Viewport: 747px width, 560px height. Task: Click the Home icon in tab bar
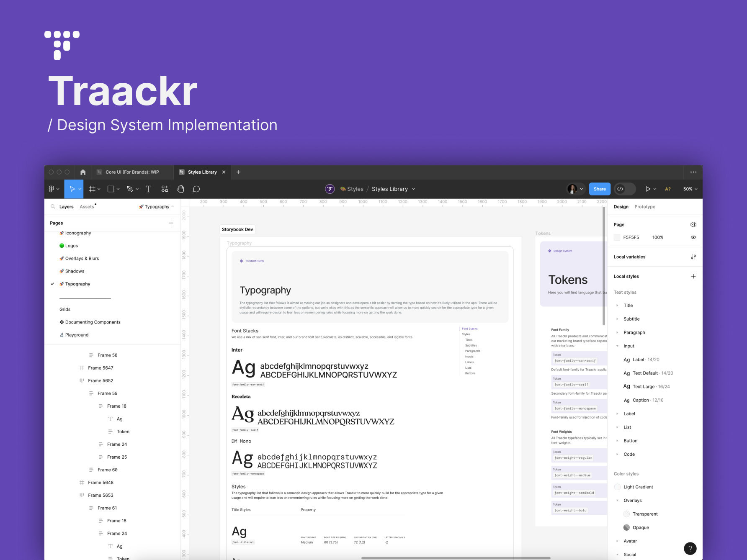(83, 172)
